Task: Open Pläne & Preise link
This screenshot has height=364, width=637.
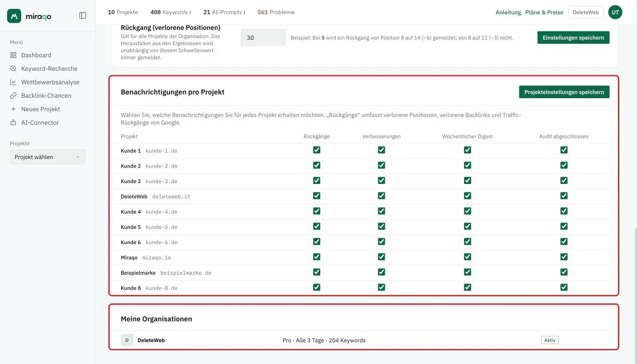Action: 545,12
